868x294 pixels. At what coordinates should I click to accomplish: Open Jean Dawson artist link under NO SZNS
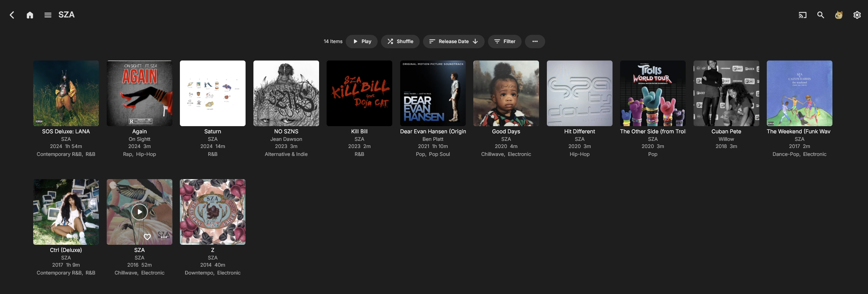point(286,139)
